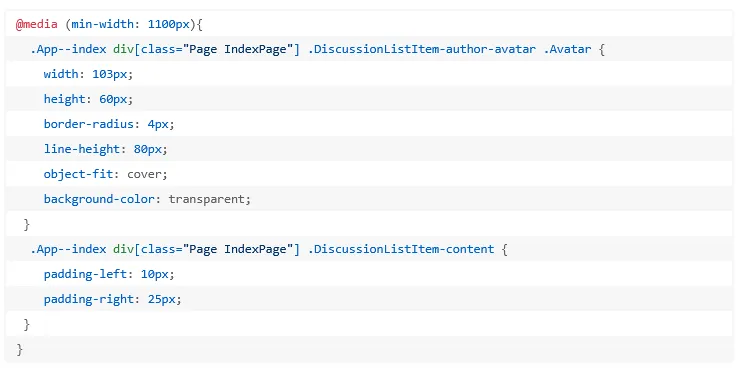Click the @media keyword in the first line
Image resolution: width=738 pixels, height=370 pixels.
(x=37, y=24)
